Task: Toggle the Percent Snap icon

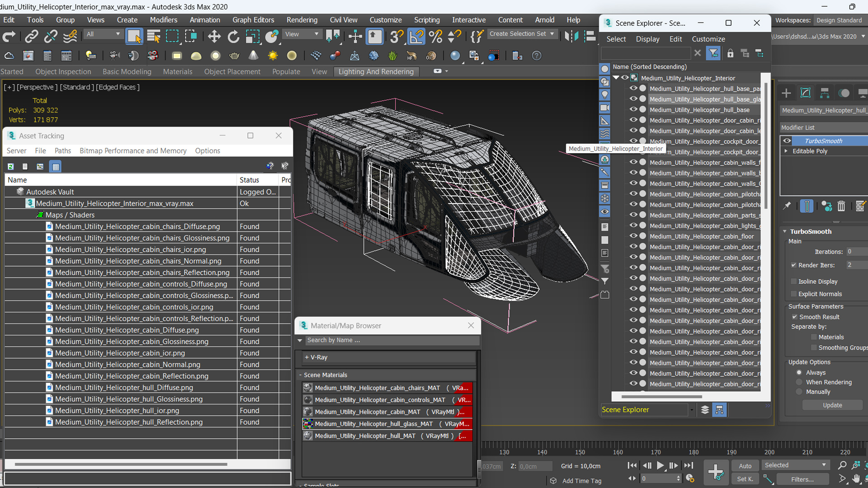Action: pyautogui.click(x=435, y=36)
